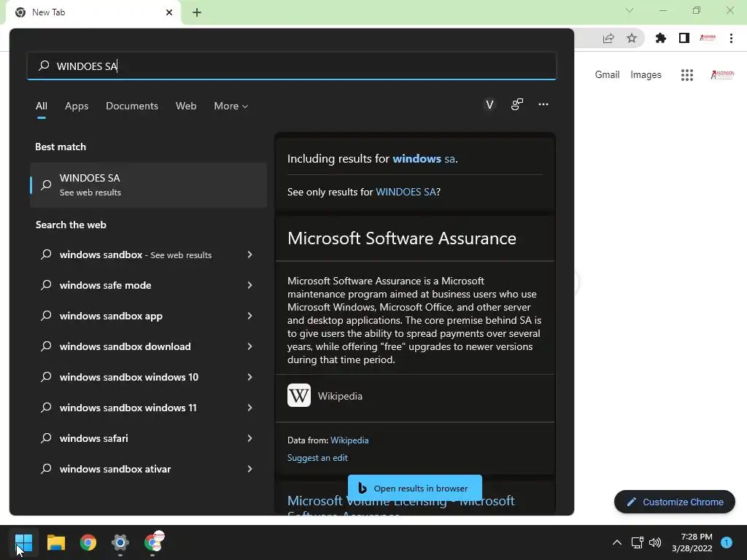
Task: Switch to the Web search tab
Action: tap(186, 106)
